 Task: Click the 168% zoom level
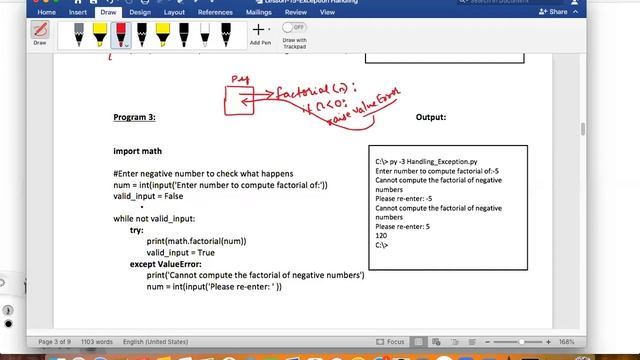567,342
